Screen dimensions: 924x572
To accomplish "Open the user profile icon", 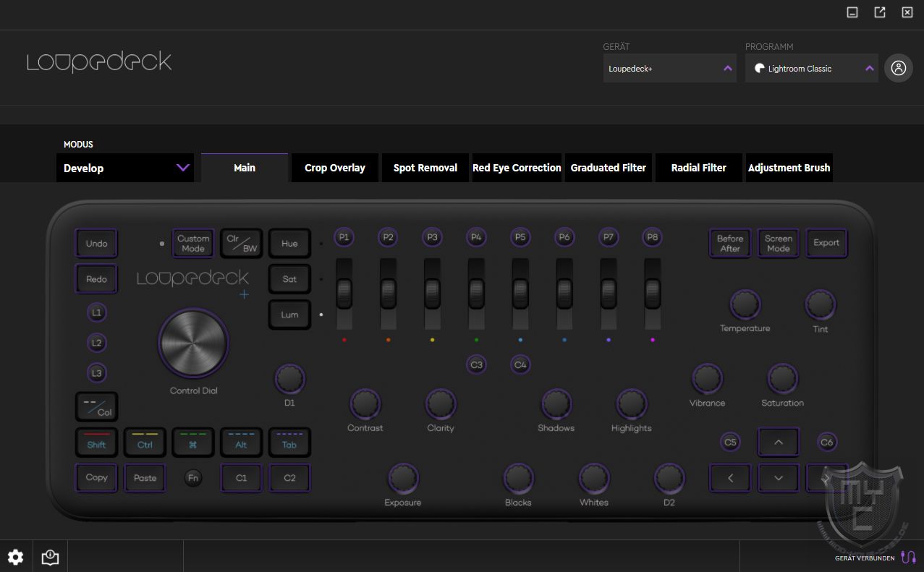I will pos(899,68).
